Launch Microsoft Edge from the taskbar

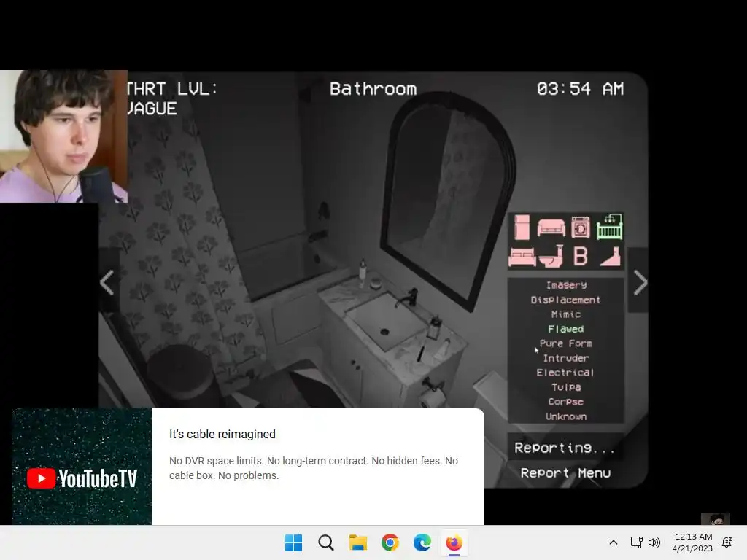422,542
